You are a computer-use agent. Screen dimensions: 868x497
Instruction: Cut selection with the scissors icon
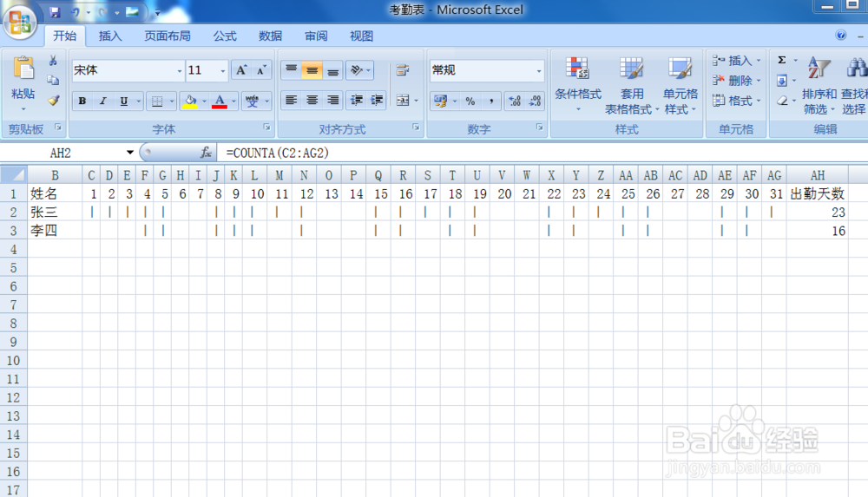(x=53, y=61)
